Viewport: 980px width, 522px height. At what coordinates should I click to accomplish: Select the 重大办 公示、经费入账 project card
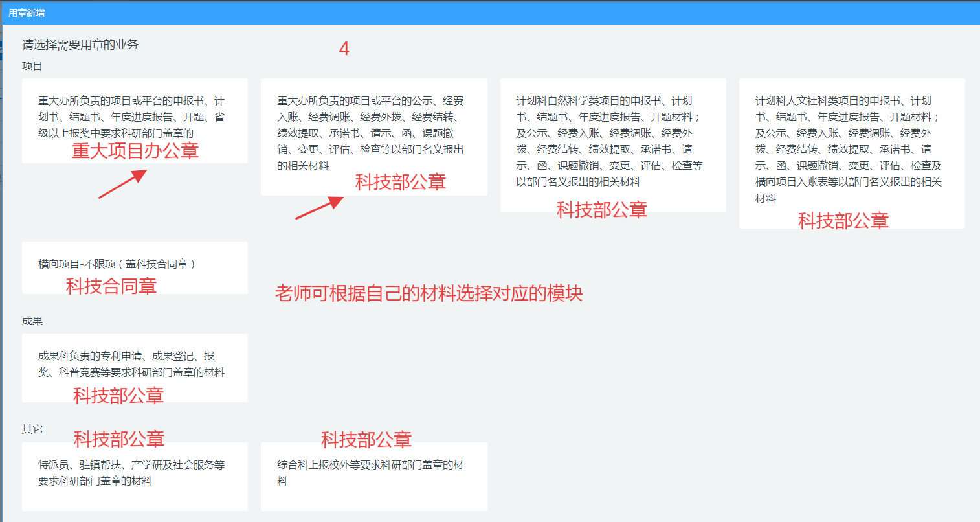373,133
